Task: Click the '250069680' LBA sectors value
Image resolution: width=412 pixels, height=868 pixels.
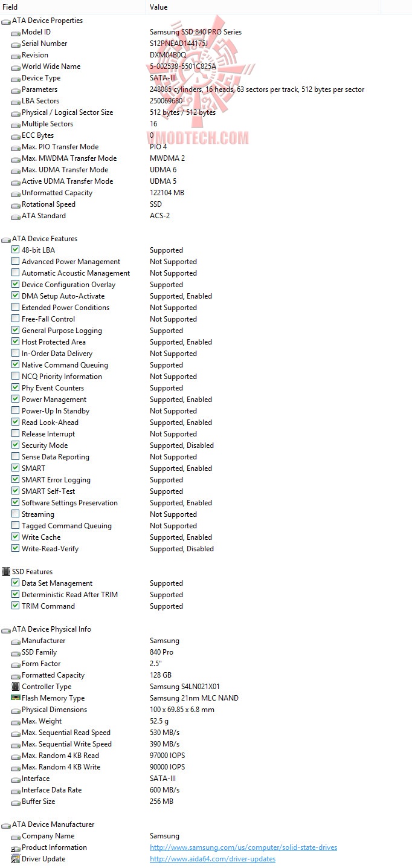Action: click(x=167, y=101)
